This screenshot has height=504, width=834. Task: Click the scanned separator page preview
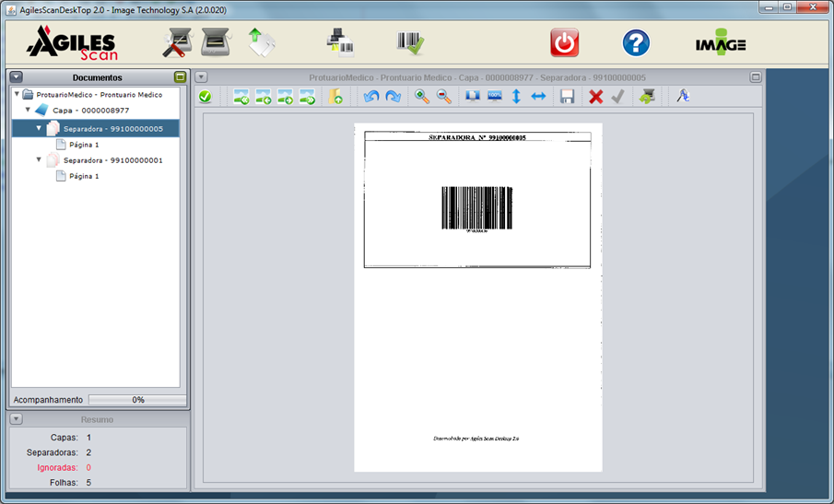click(478, 298)
